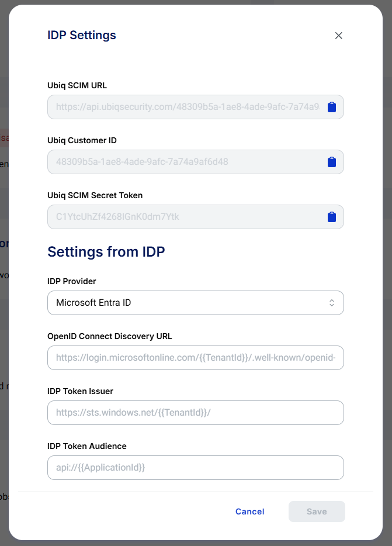Click the 'Ubiq SCIM URL' label
This screenshot has height=546, width=392.
click(x=77, y=86)
